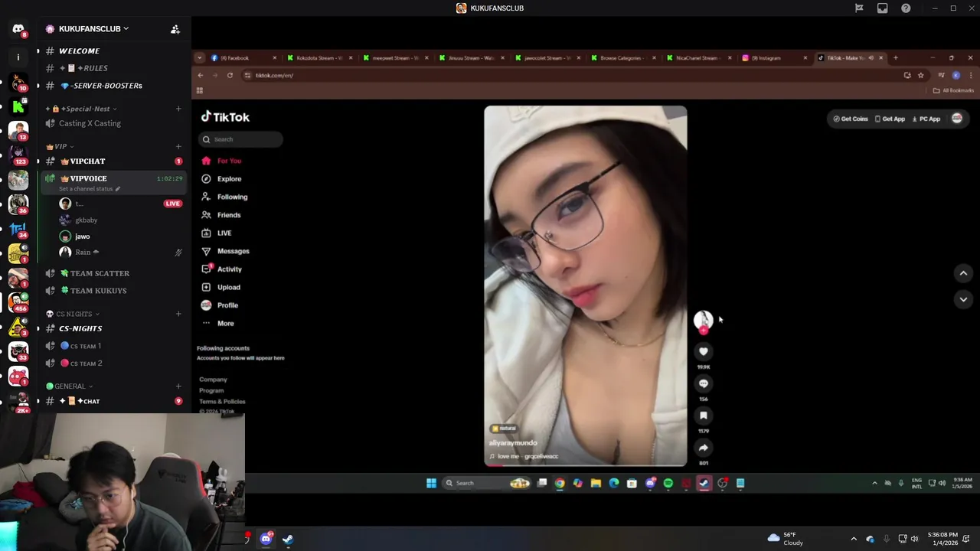Click Get Coins button

tap(851, 119)
